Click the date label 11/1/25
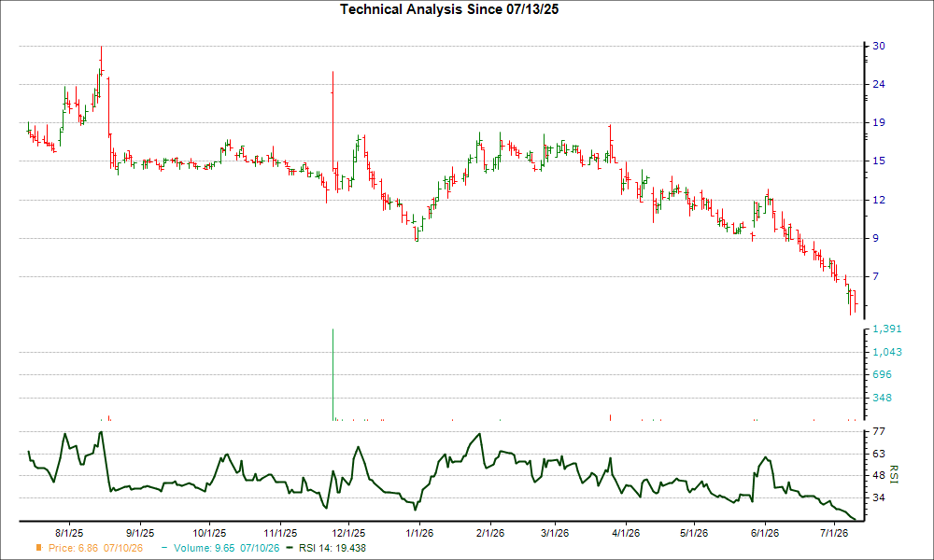 280,533
